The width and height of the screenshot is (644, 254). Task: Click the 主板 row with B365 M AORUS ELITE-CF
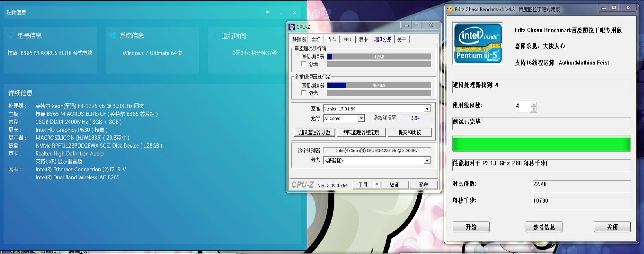pos(83,114)
